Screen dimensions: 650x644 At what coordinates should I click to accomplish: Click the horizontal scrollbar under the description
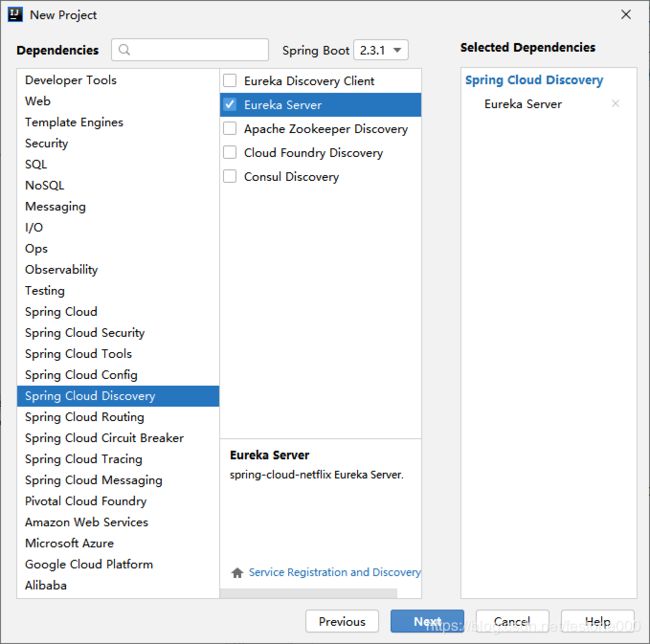tap(308, 593)
